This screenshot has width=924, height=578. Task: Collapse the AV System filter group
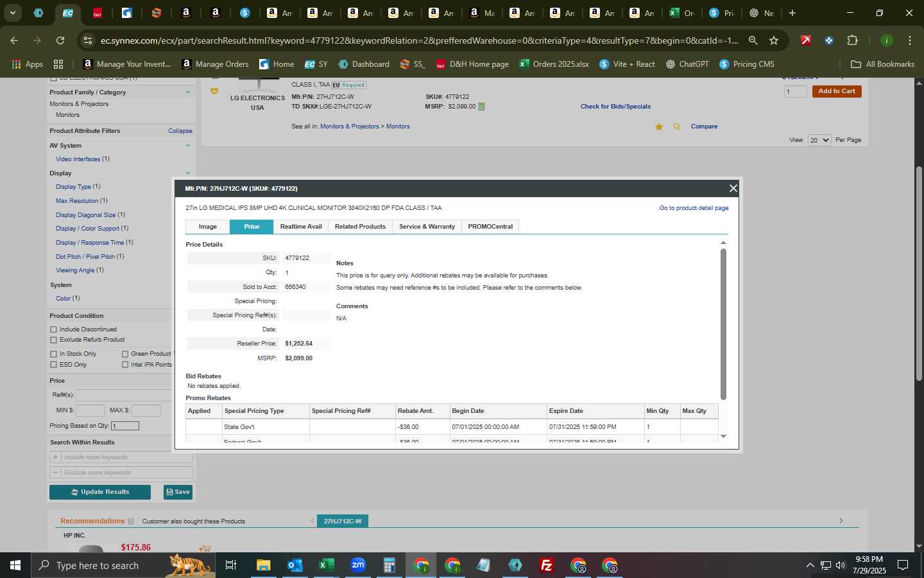pyautogui.click(x=188, y=146)
